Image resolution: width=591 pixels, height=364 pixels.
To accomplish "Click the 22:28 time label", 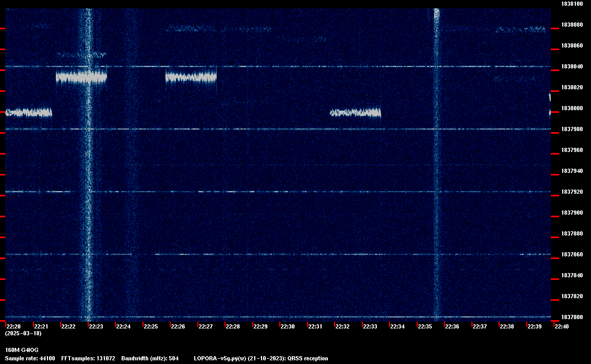I will tap(232, 326).
